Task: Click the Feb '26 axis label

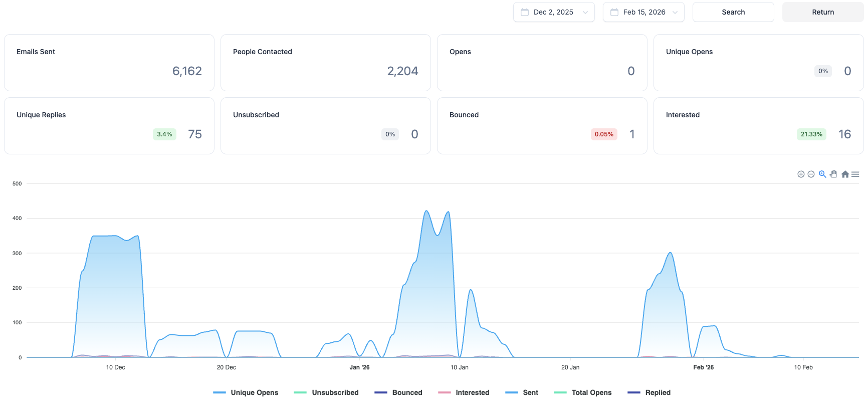Action: (704, 367)
